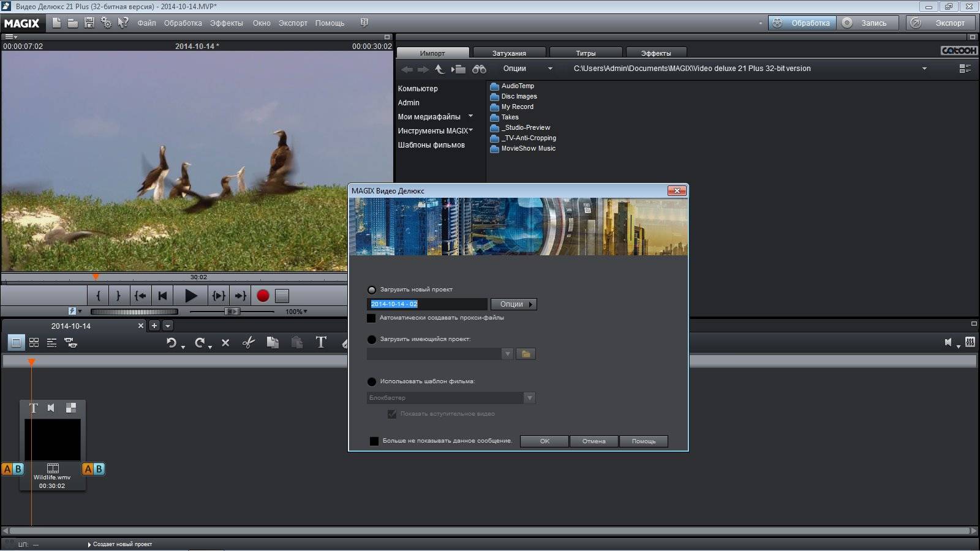Screen dimensions: 980x551
Task: Switch to the Титры tab
Action: [x=586, y=53]
